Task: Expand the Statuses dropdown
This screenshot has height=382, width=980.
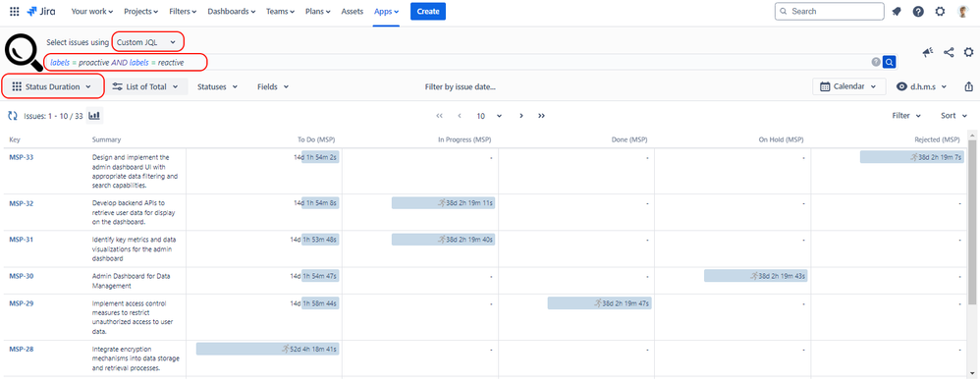Action: click(x=217, y=86)
